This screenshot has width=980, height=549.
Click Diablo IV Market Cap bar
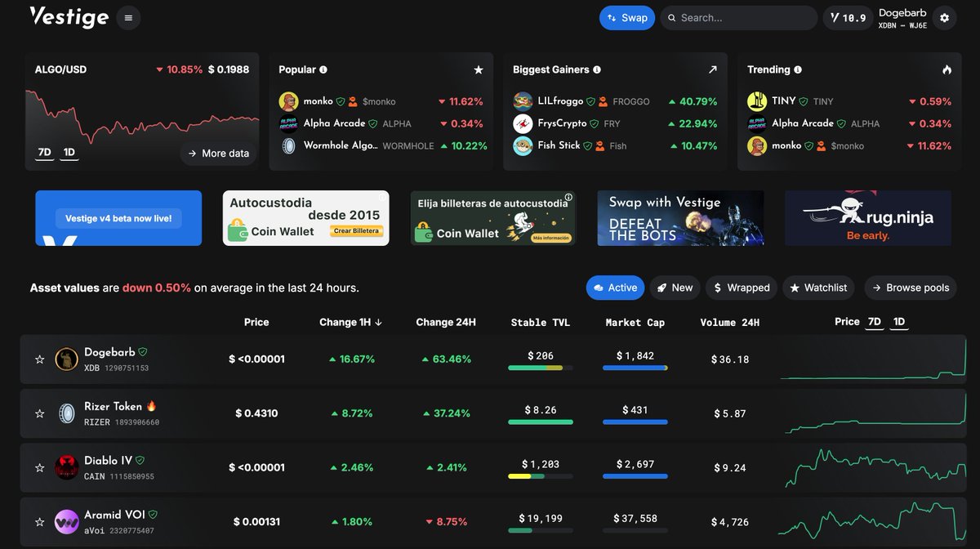[635, 476]
